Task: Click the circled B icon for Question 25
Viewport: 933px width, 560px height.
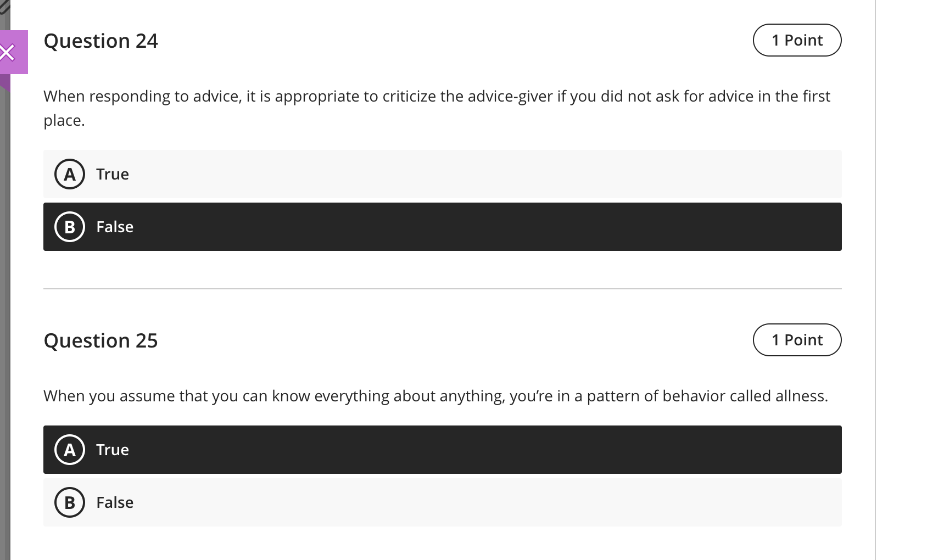Action: [x=69, y=502]
